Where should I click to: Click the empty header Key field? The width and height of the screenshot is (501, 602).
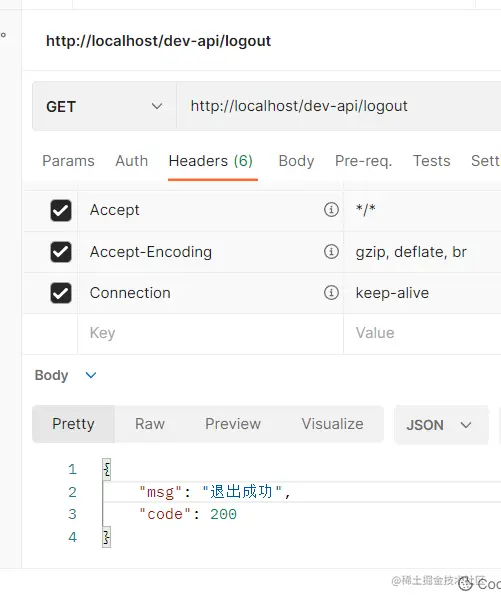click(x=210, y=333)
